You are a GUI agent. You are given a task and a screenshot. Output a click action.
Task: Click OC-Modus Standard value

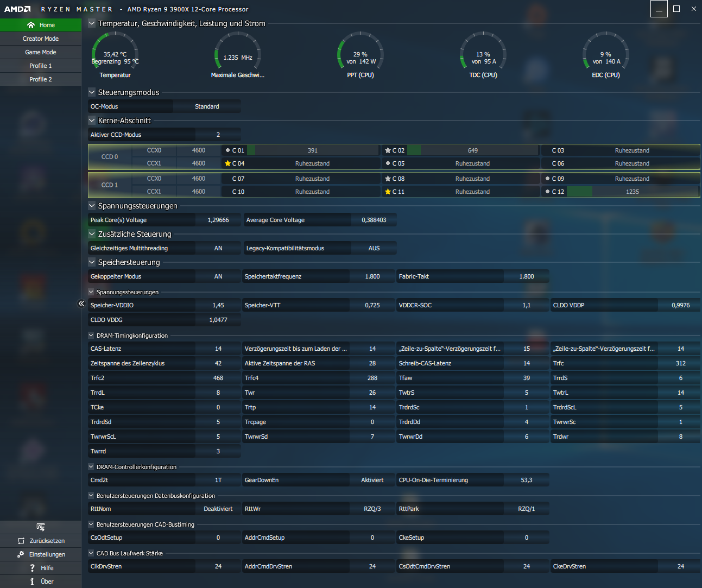point(207,106)
